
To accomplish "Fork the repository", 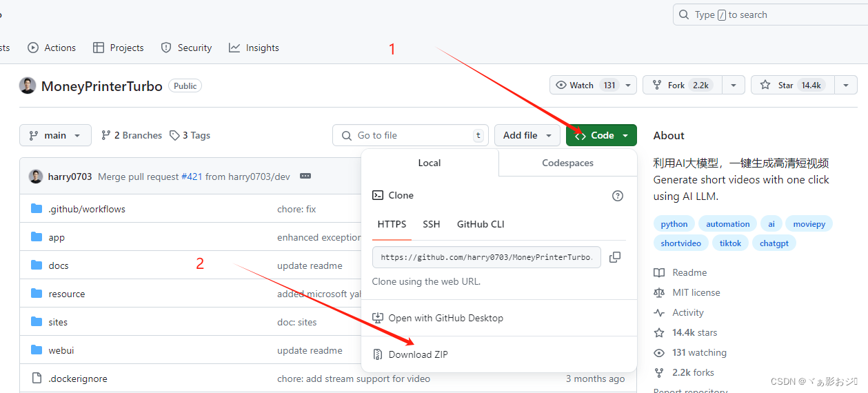I will [682, 85].
